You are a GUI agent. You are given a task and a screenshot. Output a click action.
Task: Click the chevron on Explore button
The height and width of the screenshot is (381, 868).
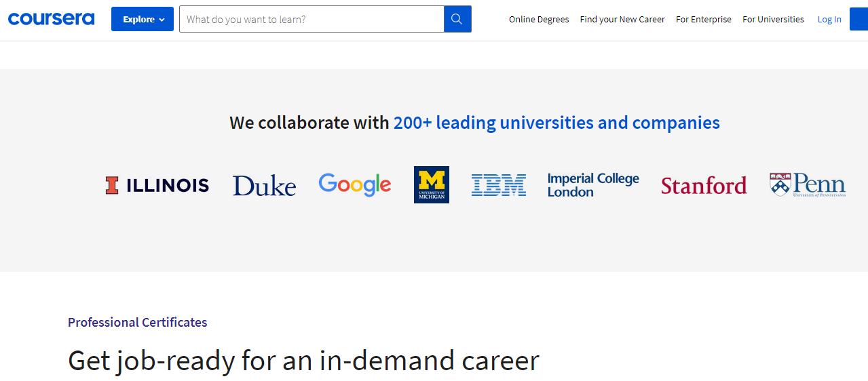[x=162, y=20]
